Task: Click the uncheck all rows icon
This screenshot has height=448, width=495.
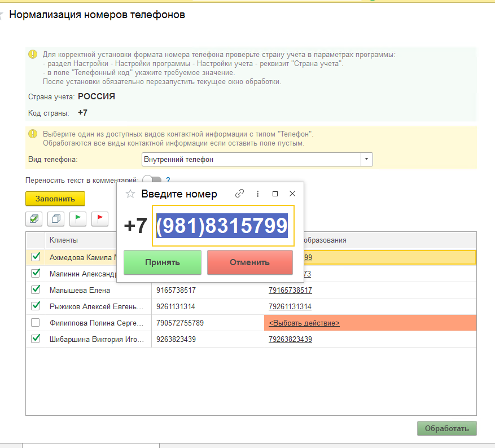Action: 56,218
